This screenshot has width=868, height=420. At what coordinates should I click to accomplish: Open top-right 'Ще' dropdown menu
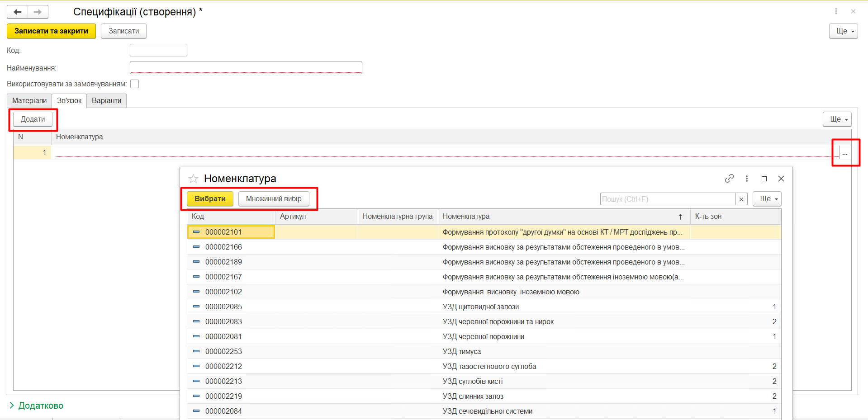coord(843,31)
